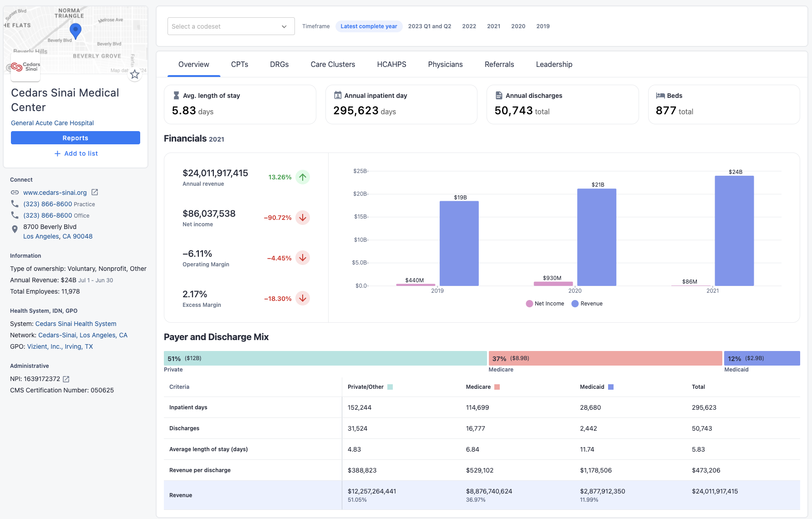Click CMS Certification Number 050625
This screenshot has height=519, width=812.
click(62, 390)
